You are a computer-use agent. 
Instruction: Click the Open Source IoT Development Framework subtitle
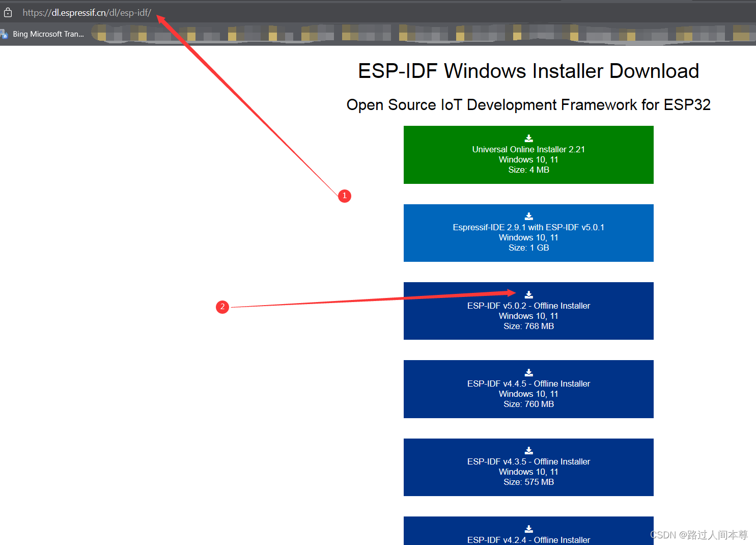point(528,105)
